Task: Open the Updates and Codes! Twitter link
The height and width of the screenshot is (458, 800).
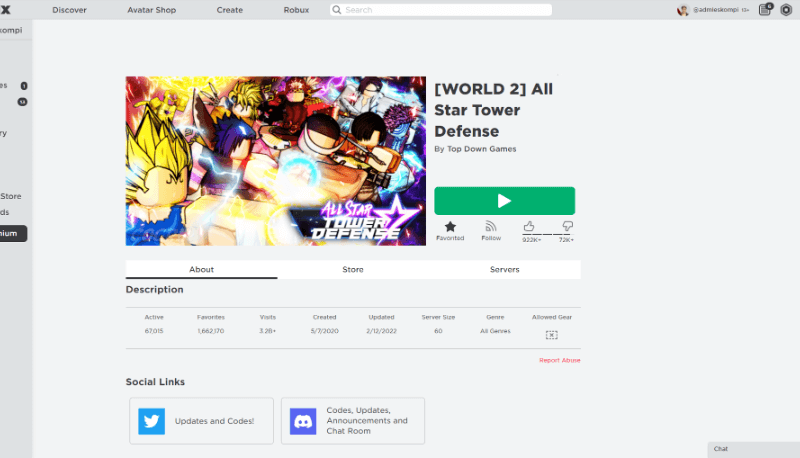Action: [202, 421]
